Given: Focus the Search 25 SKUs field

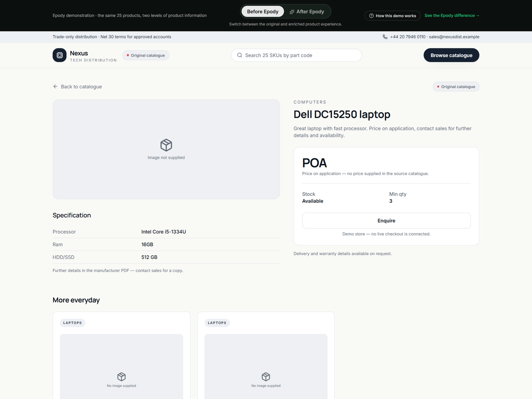Looking at the screenshot, I should click(296, 55).
